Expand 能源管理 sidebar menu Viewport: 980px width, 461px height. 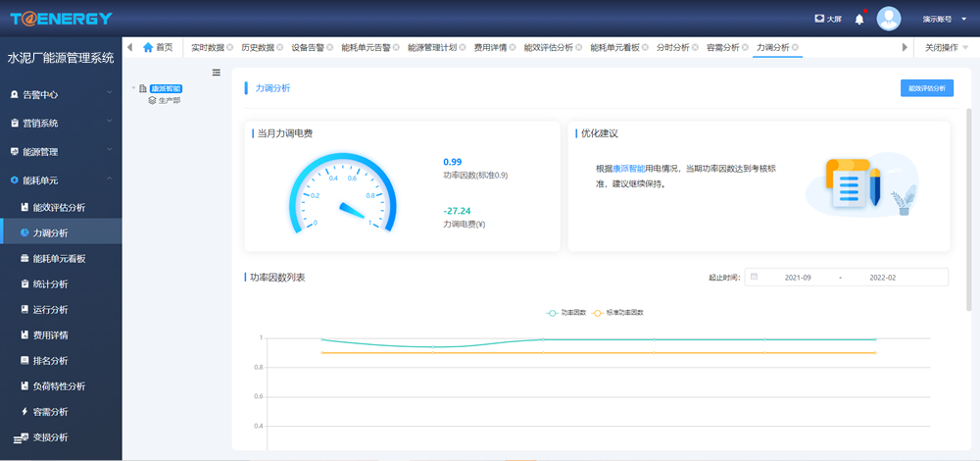pyautogui.click(x=61, y=151)
